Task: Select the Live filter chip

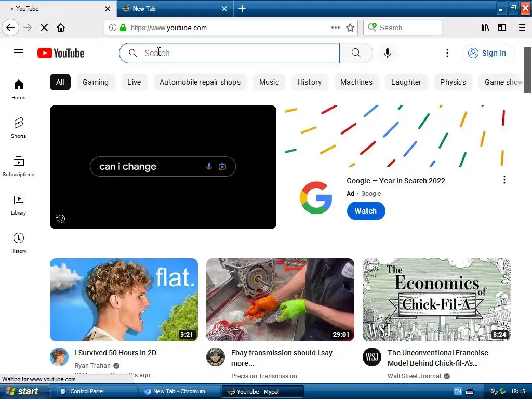Action: [x=134, y=82]
